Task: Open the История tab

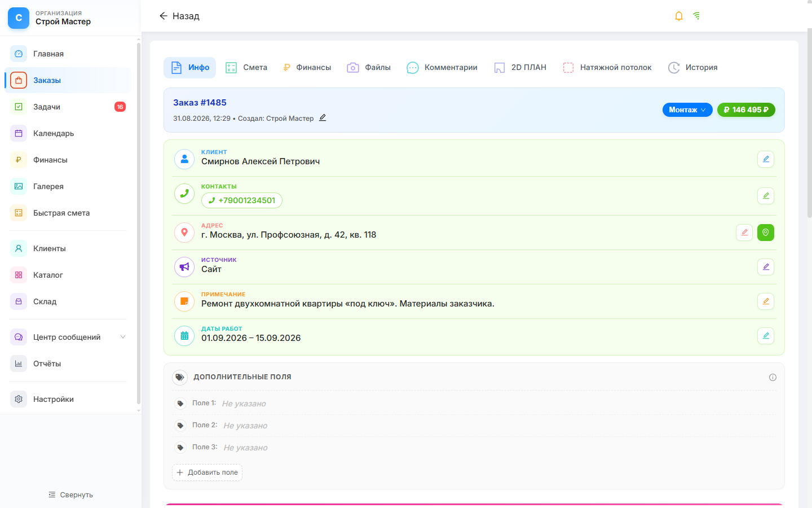Action: pos(693,68)
